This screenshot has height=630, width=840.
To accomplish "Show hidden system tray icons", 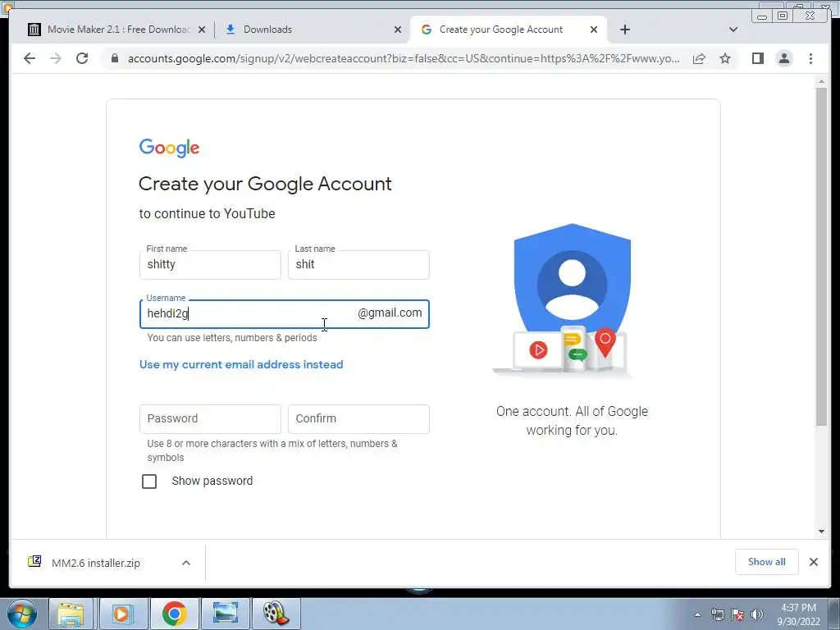I will 697,615.
